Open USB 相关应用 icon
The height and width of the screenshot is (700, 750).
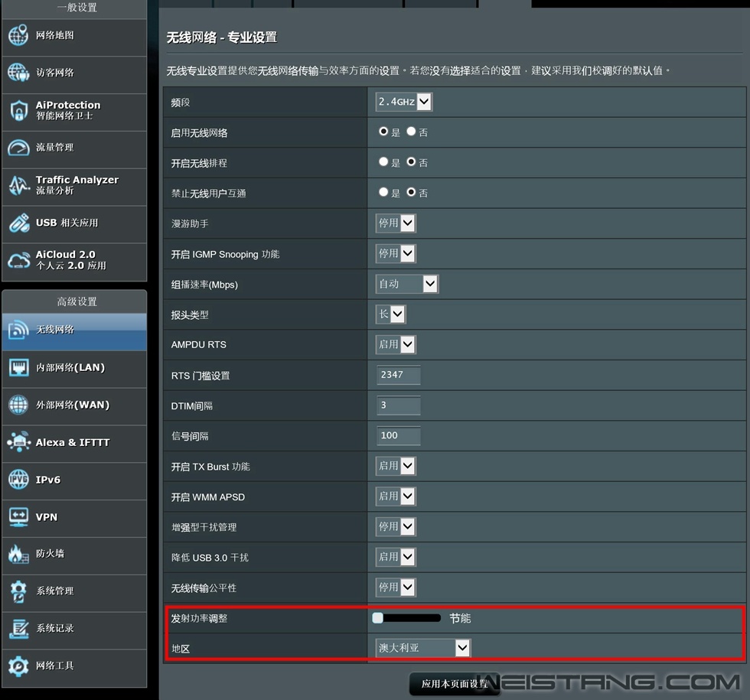pyautogui.click(x=18, y=223)
